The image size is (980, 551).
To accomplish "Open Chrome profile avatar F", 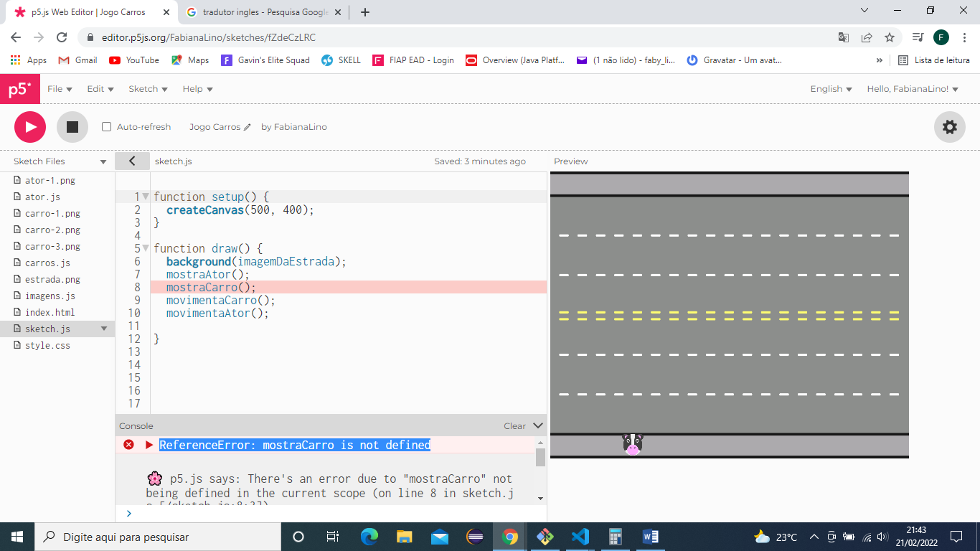I will click(x=941, y=37).
